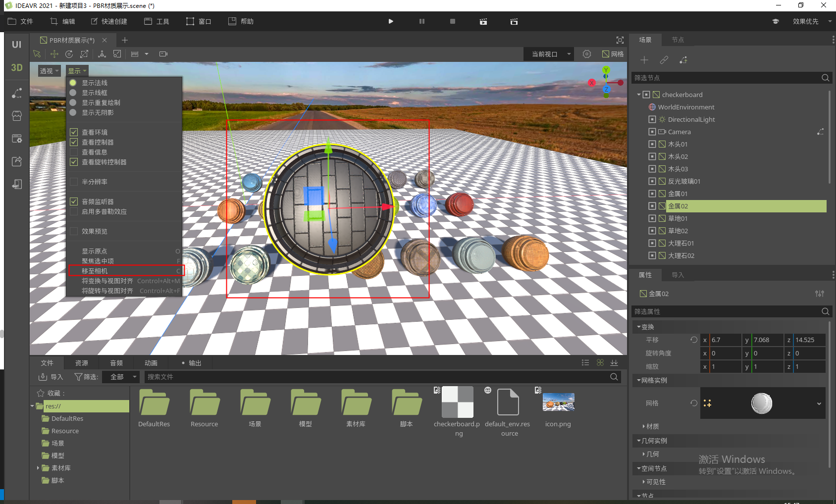Click the camera preview toolbar icon
The width and height of the screenshot is (836, 504).
[163, 54]
